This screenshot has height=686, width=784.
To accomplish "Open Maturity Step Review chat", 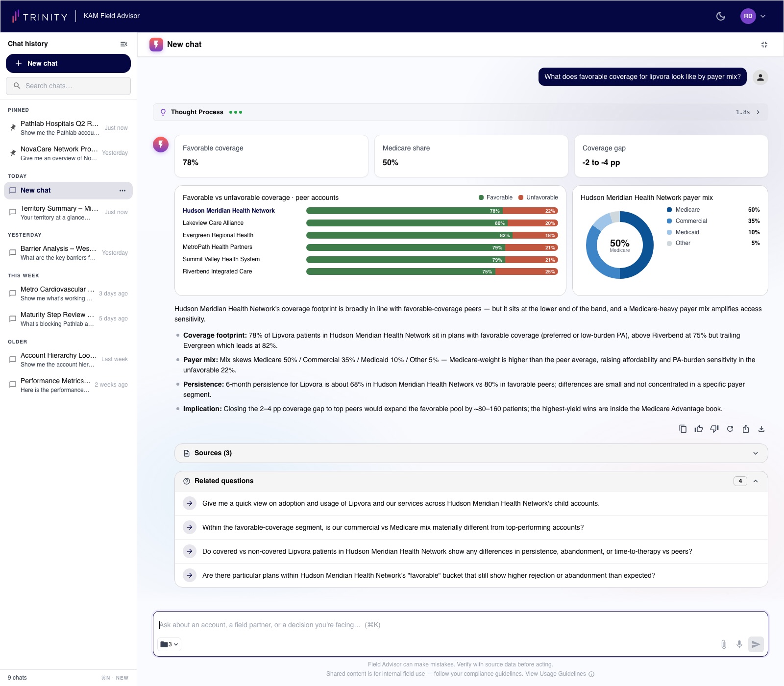I will coord(68,319).
